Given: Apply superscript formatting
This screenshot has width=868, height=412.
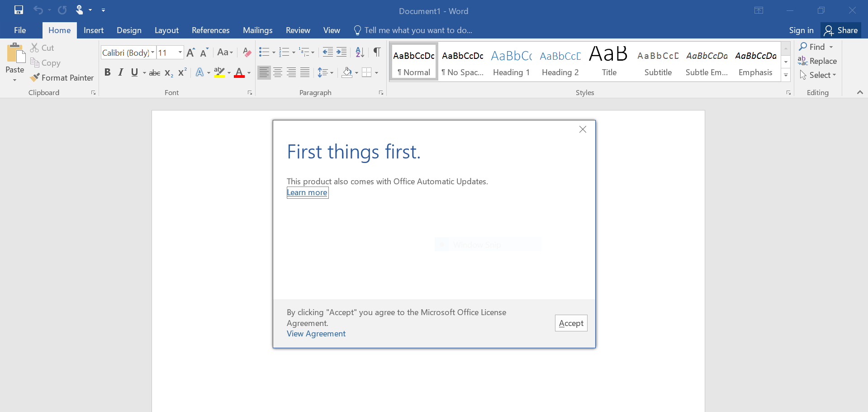Looking at the screenshot, I should pyautogui.click(x=182, y=72).
